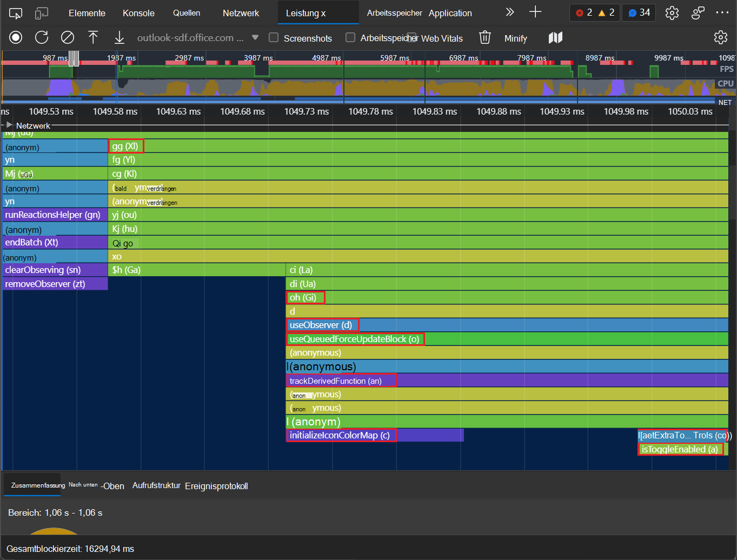Click the download profile arrow icon
Screen dimensions: 737x560
pyautogui.click(x=119, y=37)
